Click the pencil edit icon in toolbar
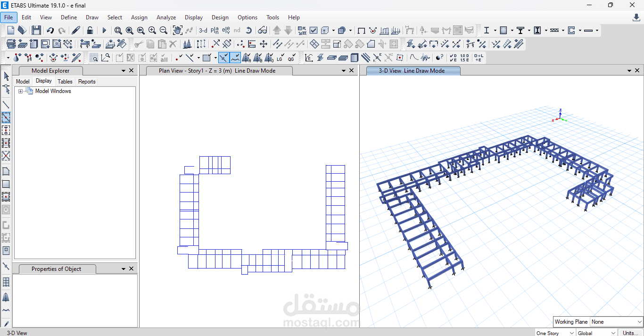The height and width of the screenshot is (336, 644). tap(75, 30)
